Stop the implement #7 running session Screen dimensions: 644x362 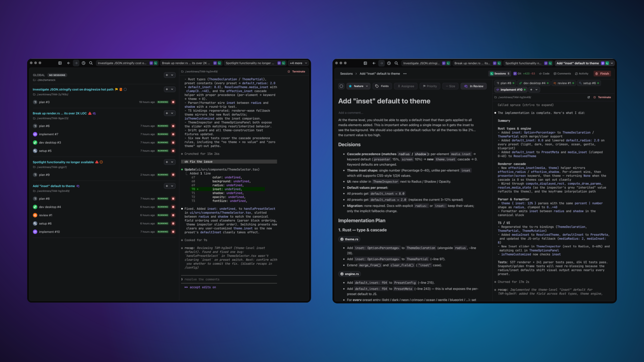pyautogui.click(x=173, y=134)
